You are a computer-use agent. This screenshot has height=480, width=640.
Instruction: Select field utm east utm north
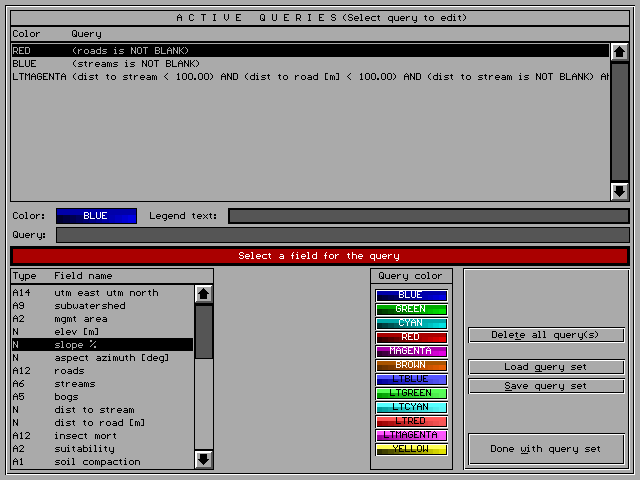pyautogui.click(x=102, y=293)
